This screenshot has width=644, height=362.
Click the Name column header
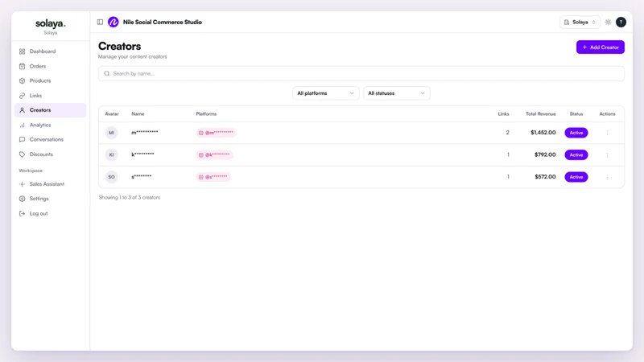click(x=138, y=114)
